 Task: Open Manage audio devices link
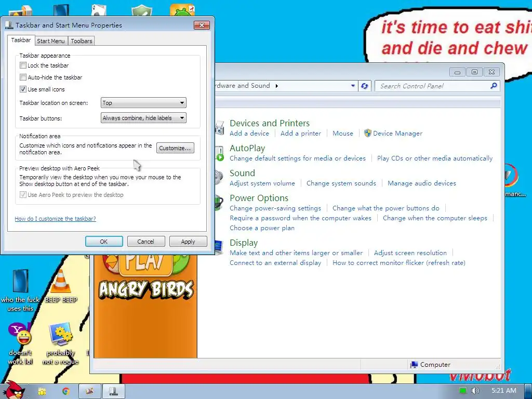pos(422,183)
